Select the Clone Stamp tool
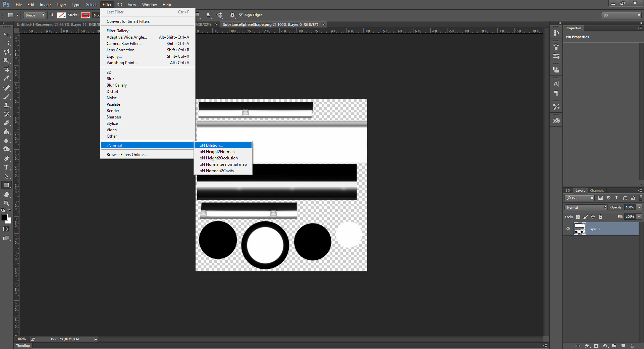The width and height of the screenshot is (644, 349). click(x=6, y=105)
